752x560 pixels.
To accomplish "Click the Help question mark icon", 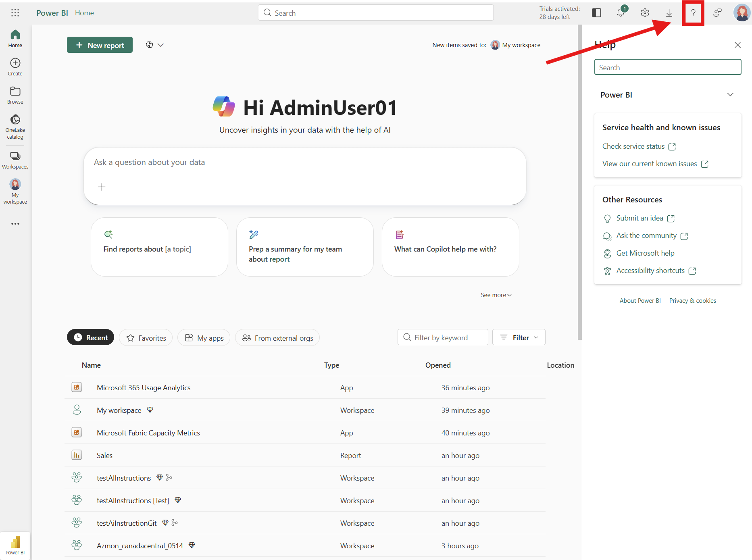I will [693, 13].
